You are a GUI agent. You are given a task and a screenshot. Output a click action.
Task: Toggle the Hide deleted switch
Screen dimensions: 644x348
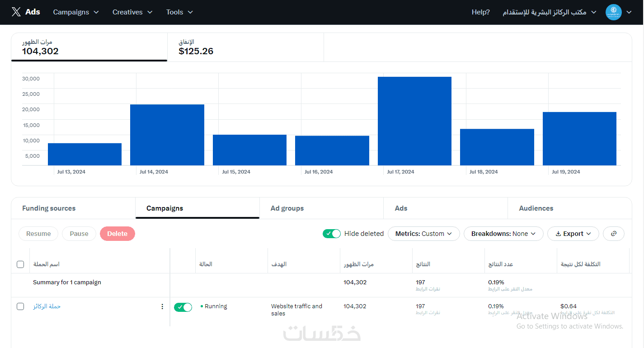coord(332,234)
